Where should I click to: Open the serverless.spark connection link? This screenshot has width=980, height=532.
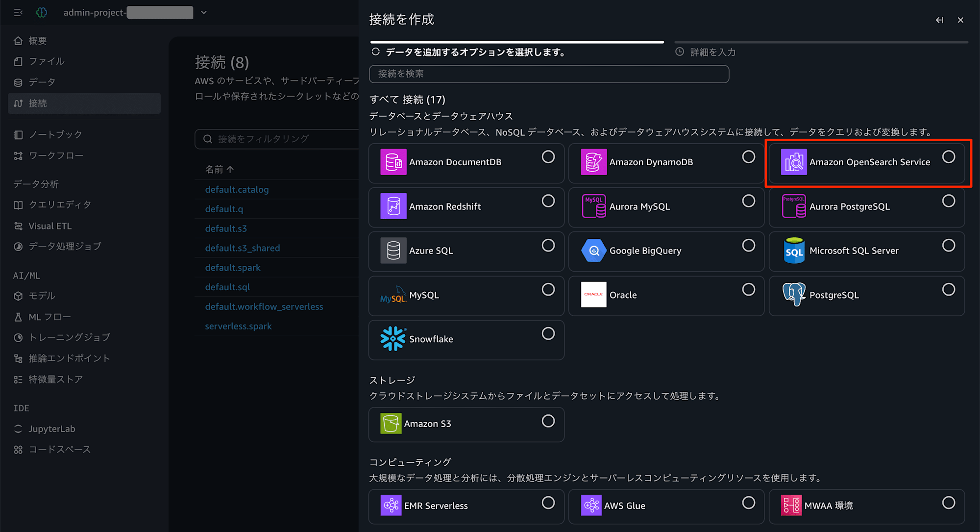pyautogui.click(x=238, y=326)
